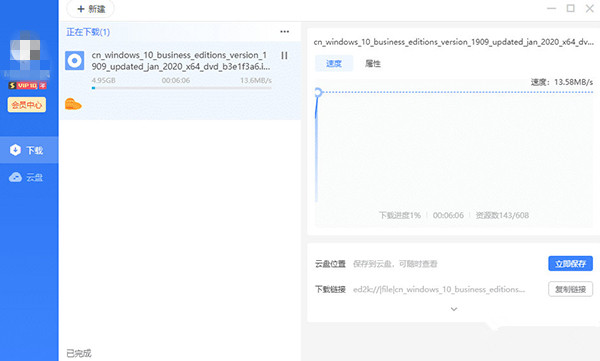Click the 立即保存 save now button
This screenshot has height=361, width=600.
click(x=571, y=263)
